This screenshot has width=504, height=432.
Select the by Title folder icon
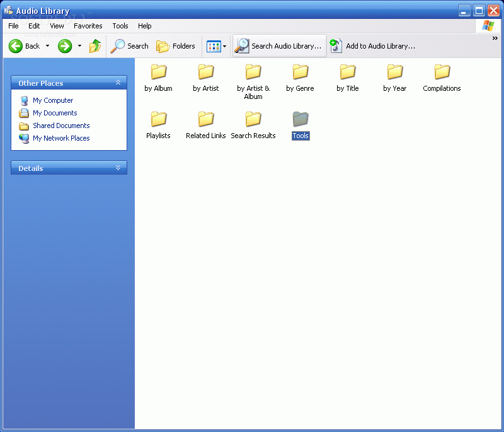pyautogui.click(x=348, y=71)
